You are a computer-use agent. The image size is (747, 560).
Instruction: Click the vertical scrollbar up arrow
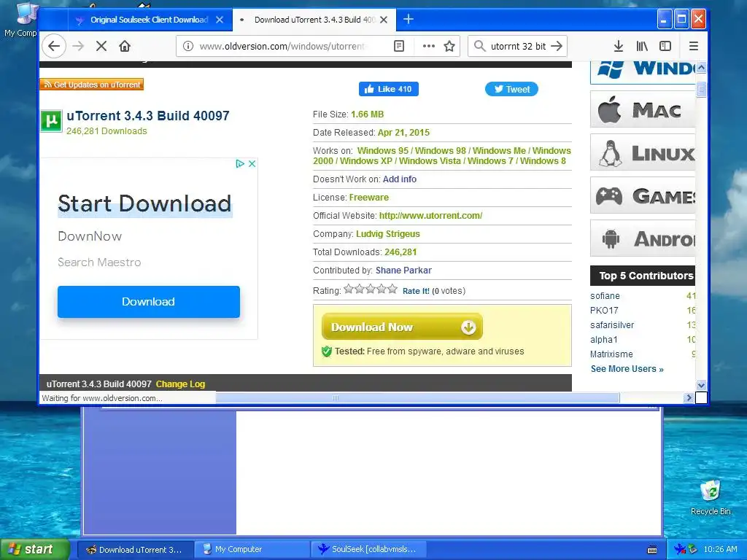pos(701,68)
